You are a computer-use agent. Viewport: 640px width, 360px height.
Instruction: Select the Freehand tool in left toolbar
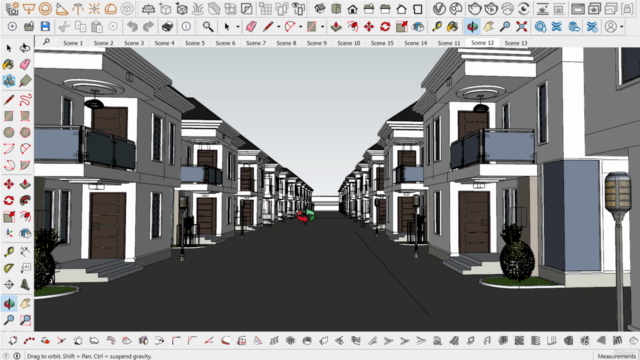point(25,100)
